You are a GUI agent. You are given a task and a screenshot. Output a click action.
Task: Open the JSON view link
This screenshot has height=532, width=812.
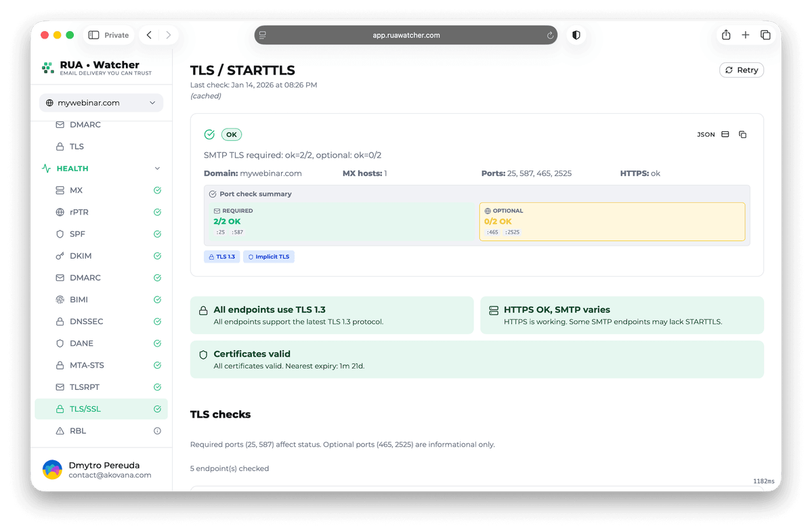pyautogui.click(x=706, y=134)
